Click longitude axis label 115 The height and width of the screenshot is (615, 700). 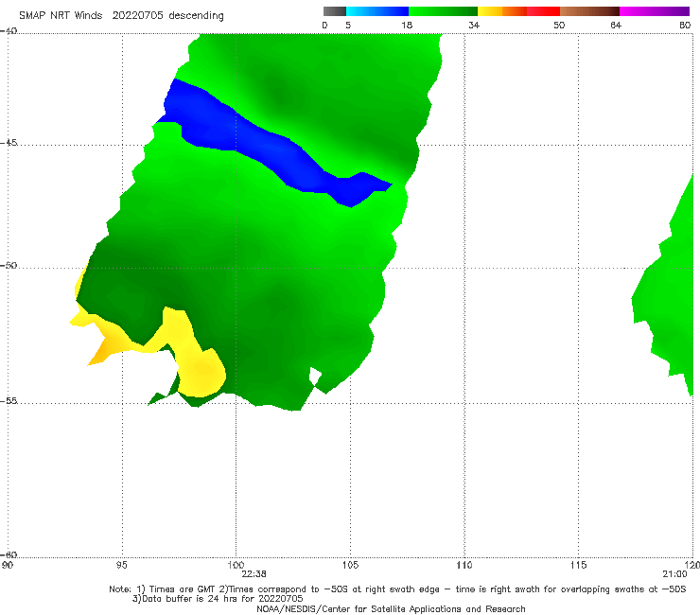(x=579, y=565)
